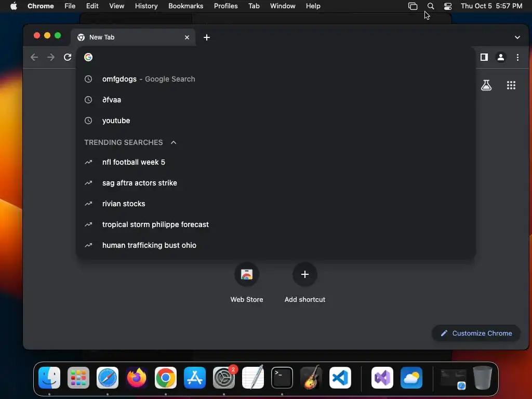Viewport: 532px width, 399px height.
Task: Click the Google logo in the address bar
Action: [x=88, y=57]
